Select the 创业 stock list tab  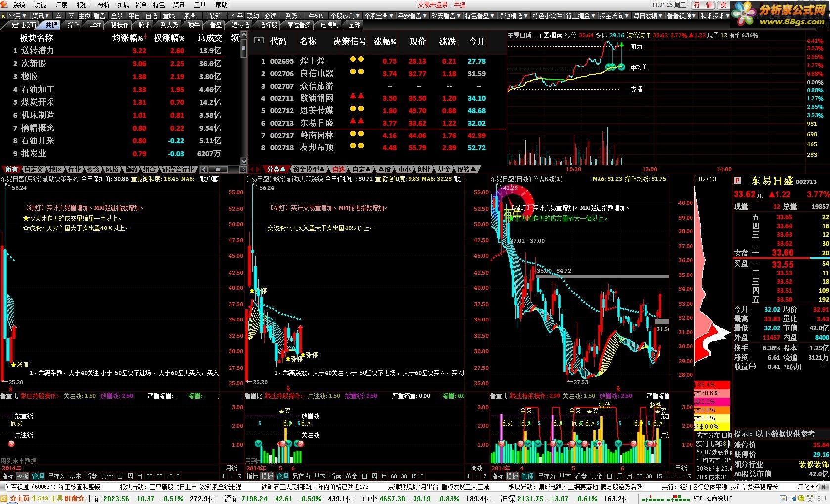pos(424,169)
